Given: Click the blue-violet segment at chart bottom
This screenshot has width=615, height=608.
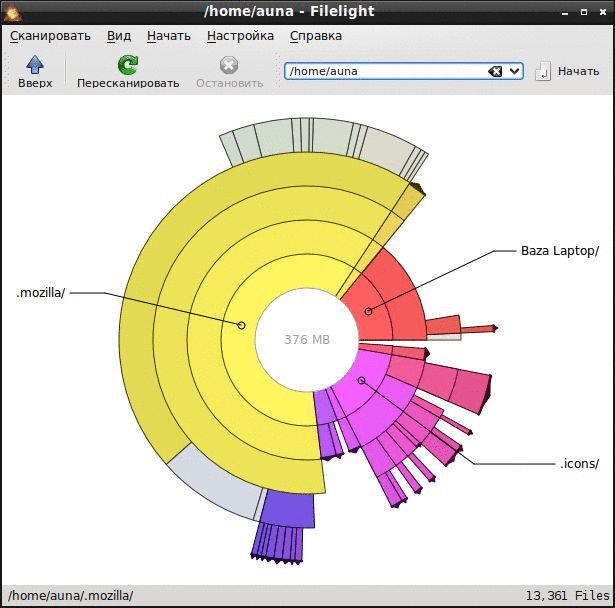Looking at the screenshot, I should click(288, 510).
